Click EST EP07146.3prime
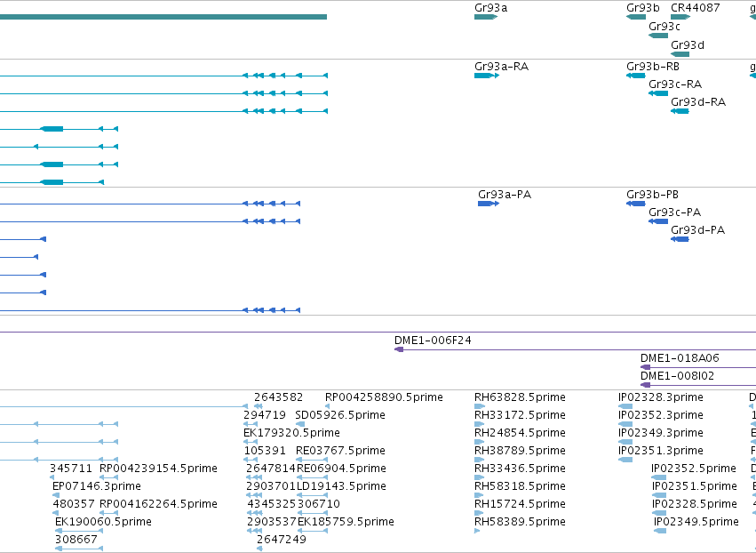This screenshot has width=756, height=553. click(x=56, y=495)
